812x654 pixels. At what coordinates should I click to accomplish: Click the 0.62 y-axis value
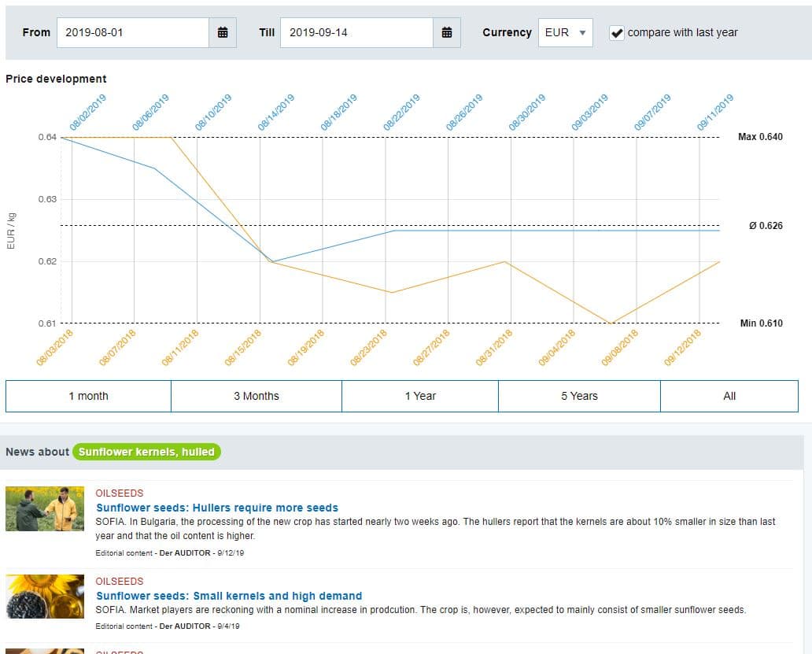[x=47, y=261]
